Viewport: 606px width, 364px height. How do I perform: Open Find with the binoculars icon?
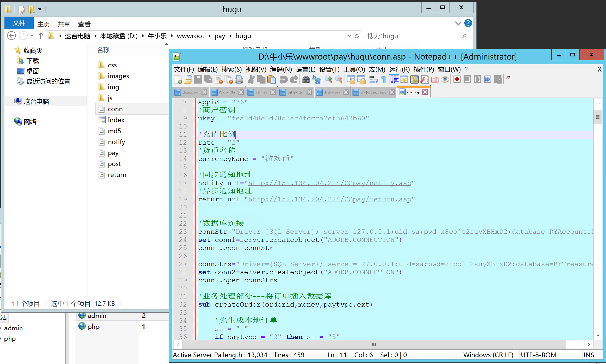pyautogui.click(x=306, y=79)
